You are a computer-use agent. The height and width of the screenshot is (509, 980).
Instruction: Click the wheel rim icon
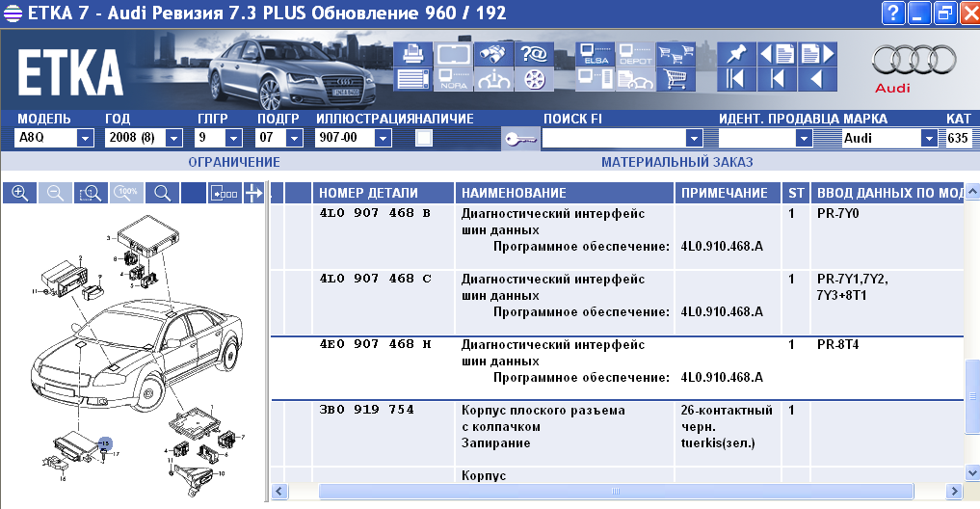pos(533,79)
